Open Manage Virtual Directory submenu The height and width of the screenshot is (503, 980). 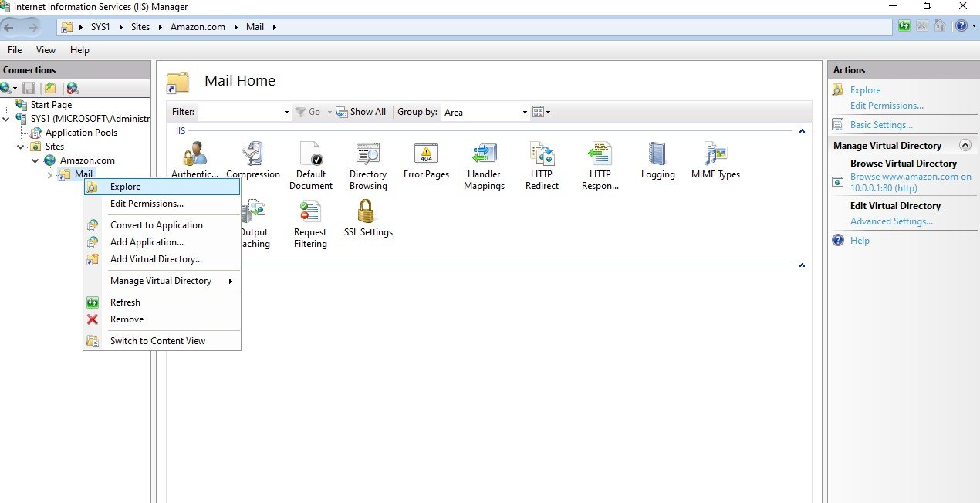[162, 281]
